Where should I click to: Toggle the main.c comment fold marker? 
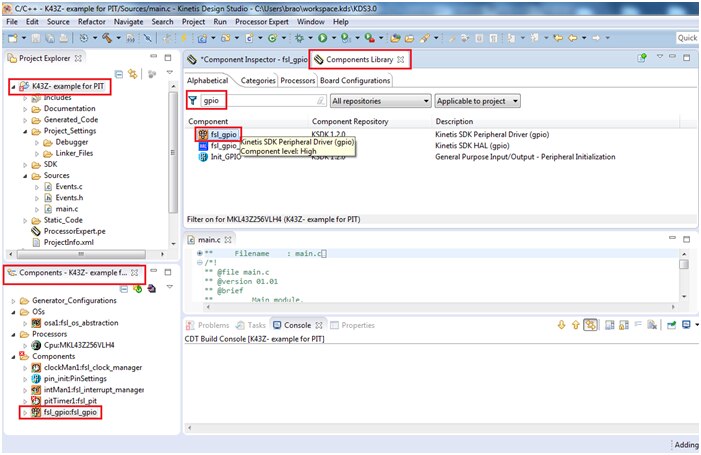(x=200, y=262)
